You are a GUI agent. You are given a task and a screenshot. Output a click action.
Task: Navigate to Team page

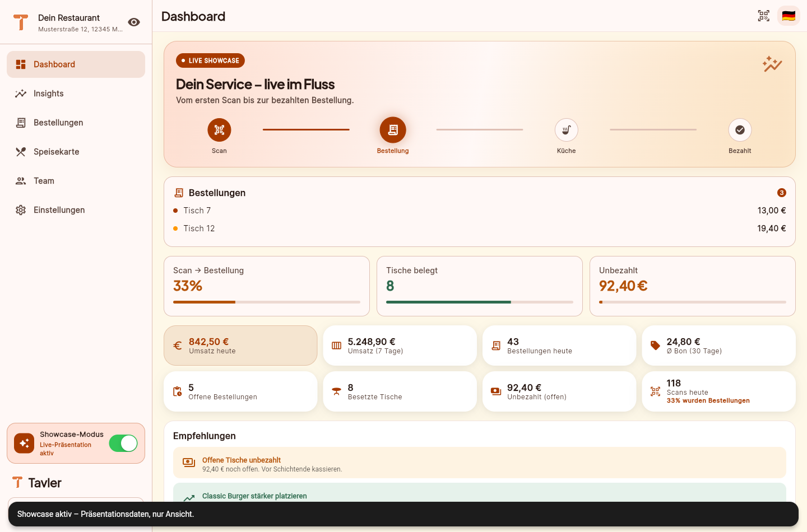click(x=76, y=181)
